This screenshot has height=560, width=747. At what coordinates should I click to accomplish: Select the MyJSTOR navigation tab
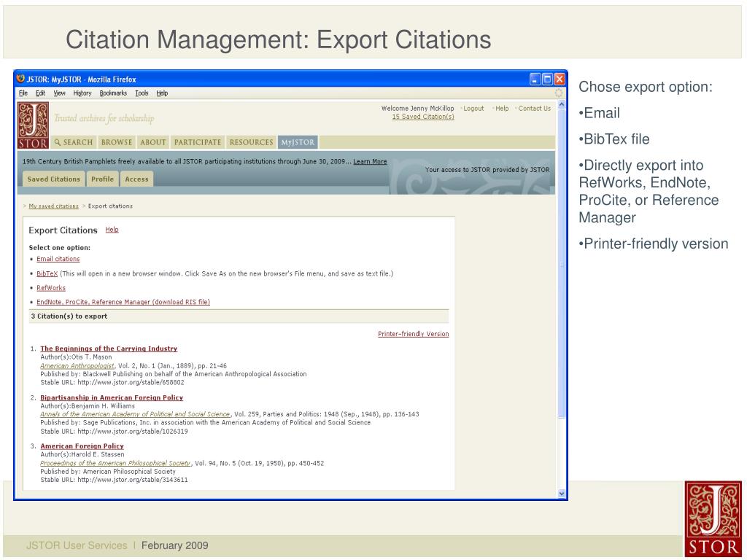[x=298, y=142]
